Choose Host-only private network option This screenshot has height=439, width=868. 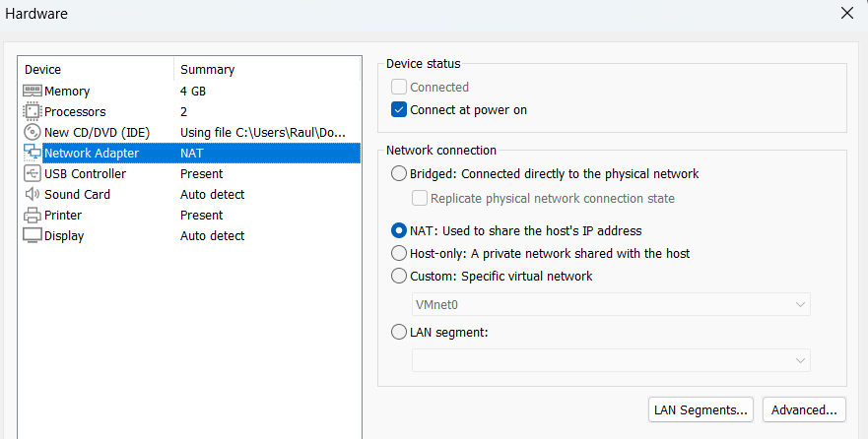pyautogui.click(x=399, y=253)
